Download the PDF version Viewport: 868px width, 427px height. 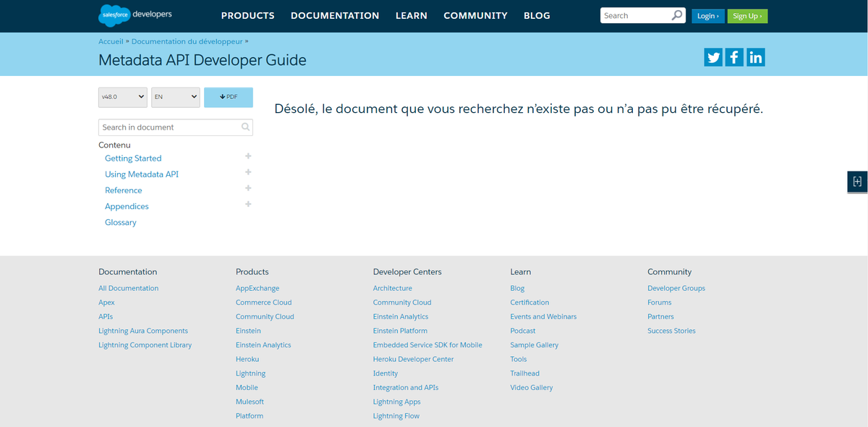pos(229,97)
